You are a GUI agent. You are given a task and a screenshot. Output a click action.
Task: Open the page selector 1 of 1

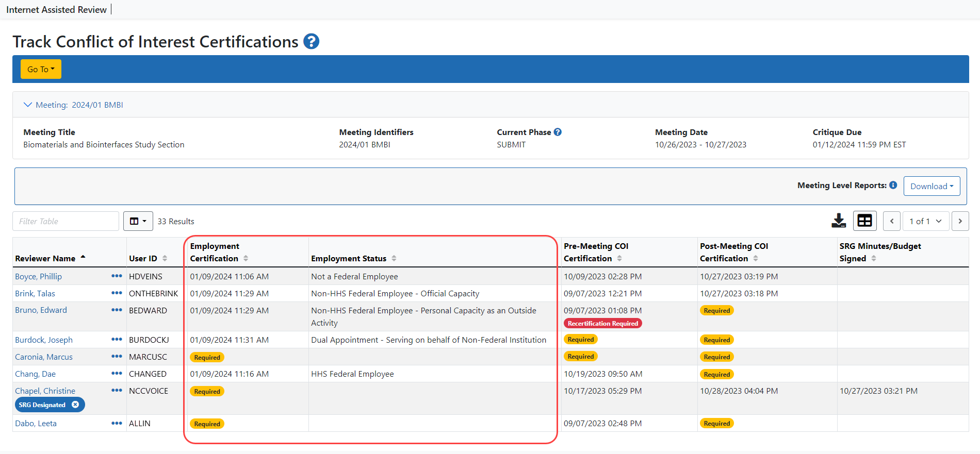tap(926, 221)
